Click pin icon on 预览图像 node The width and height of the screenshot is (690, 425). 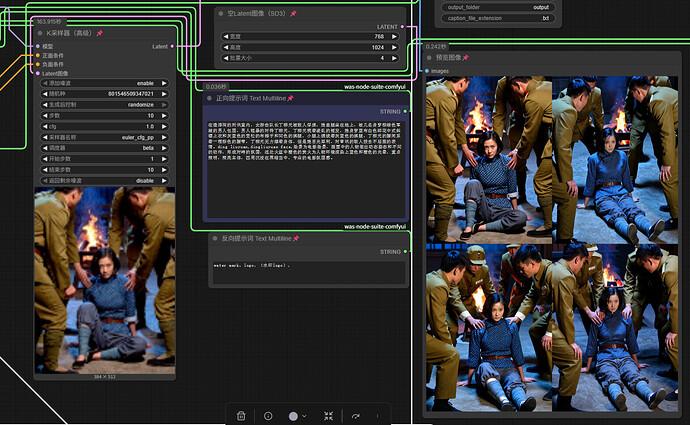click(466, 58)
